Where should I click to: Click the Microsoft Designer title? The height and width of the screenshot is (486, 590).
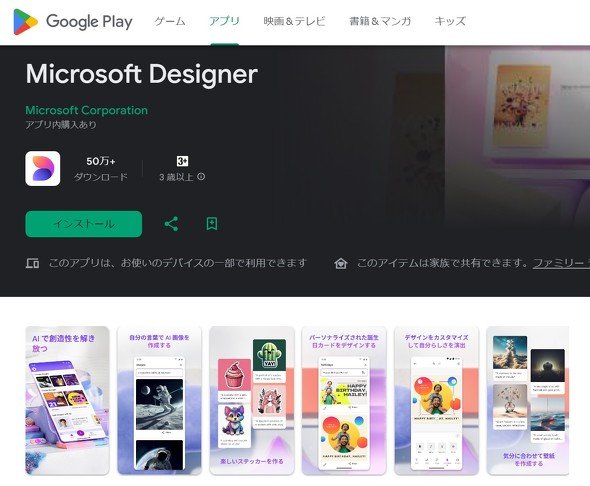(x=141, y=74)
